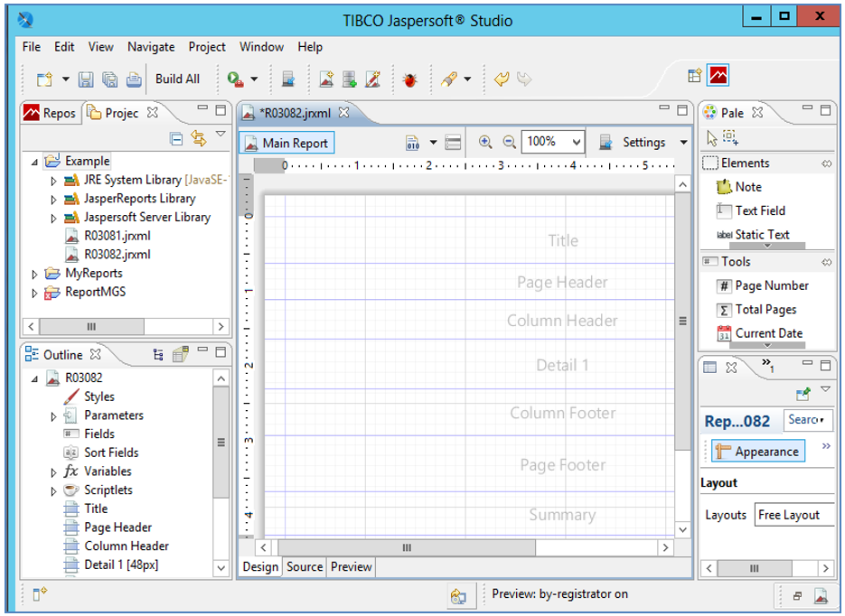Zoom out on the report design
The image size is (845, 616).
pos(510,142)
